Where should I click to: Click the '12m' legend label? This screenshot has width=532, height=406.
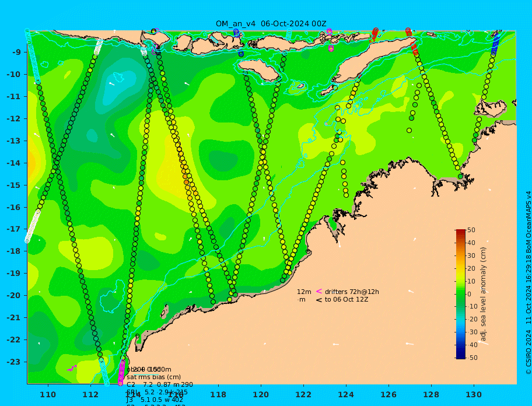point(304,292)
